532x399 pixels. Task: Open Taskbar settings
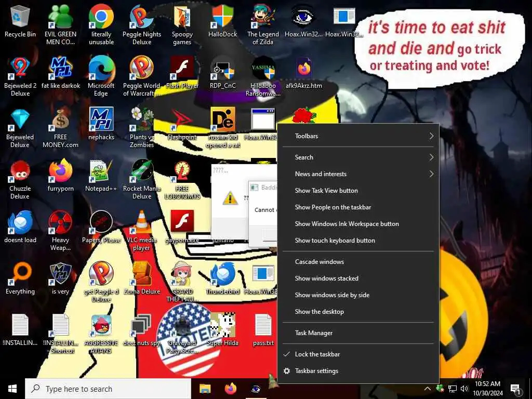pyautogui.click(x=358, y=371)
